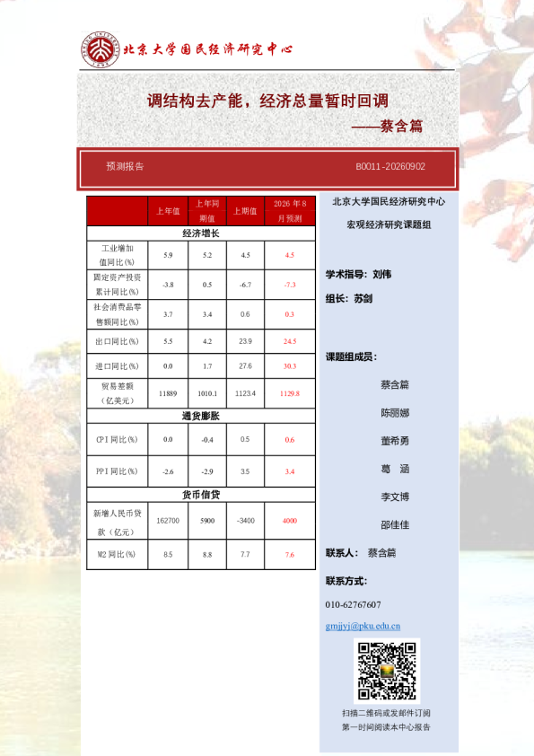The width and height of the screenshot is (534, 756).
Task: Click the 上年同期值 column header
Action: [x=207, y=211]
